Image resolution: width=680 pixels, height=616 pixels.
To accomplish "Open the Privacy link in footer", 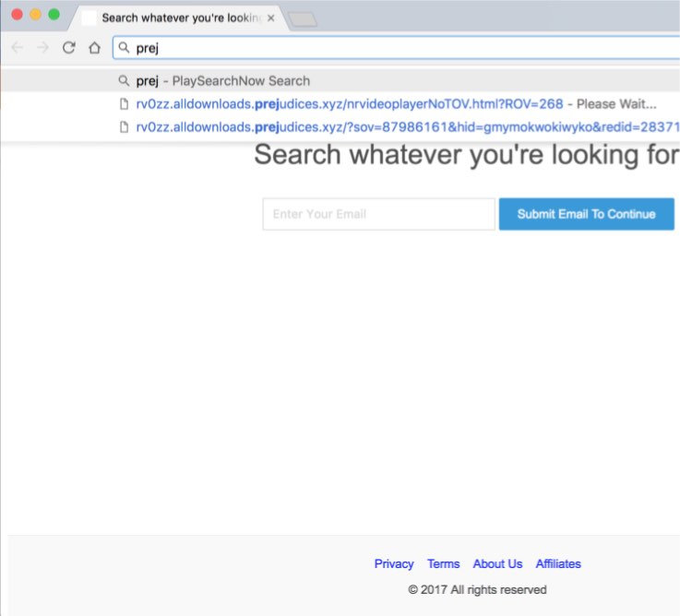I will point(394,563).
